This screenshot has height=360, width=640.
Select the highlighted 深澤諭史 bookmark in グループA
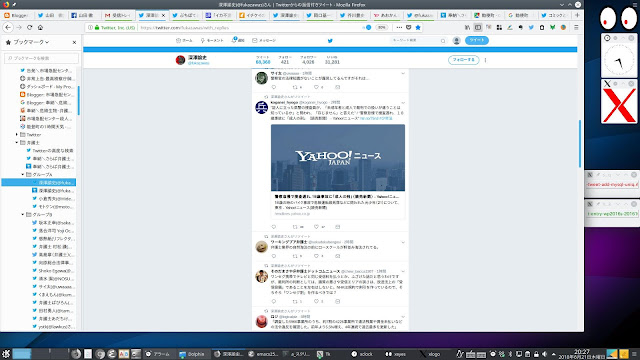click(39, 182)
